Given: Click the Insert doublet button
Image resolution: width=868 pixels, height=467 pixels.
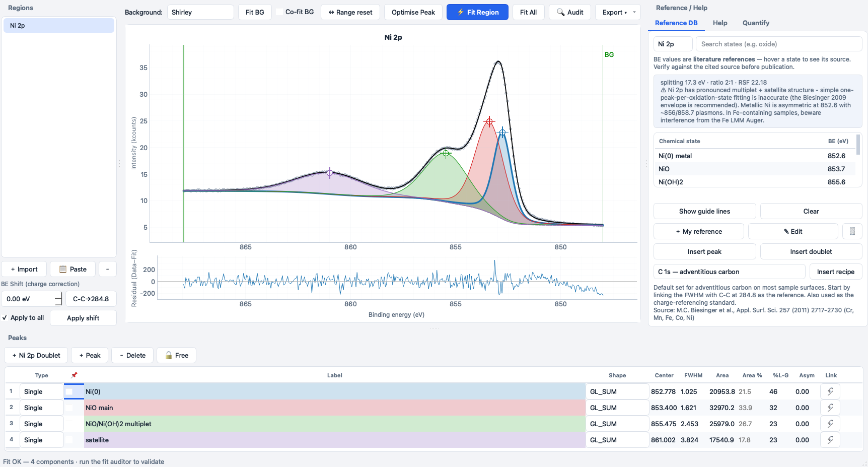Looking at the screenshot, I should 811,251.
